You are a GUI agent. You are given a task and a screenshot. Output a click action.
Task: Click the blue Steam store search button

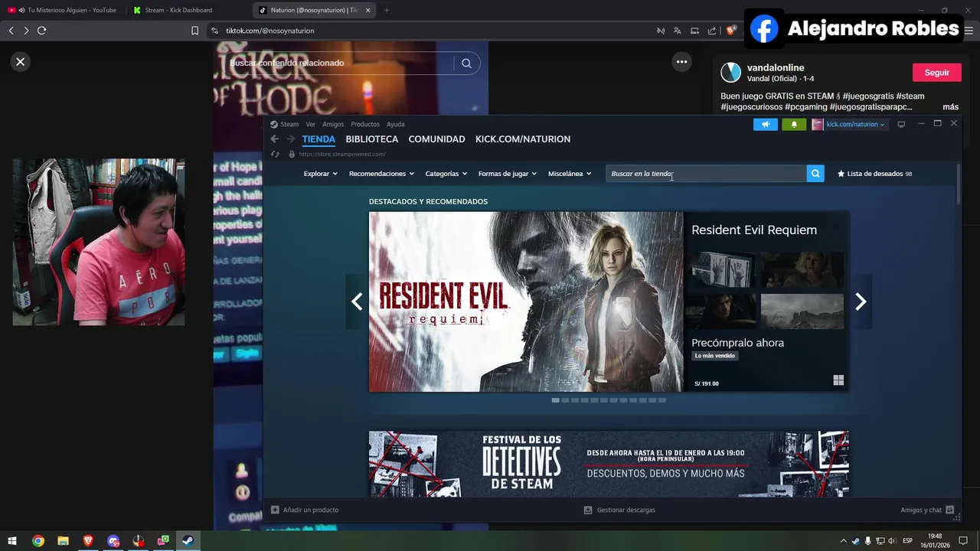coord(815,174)
